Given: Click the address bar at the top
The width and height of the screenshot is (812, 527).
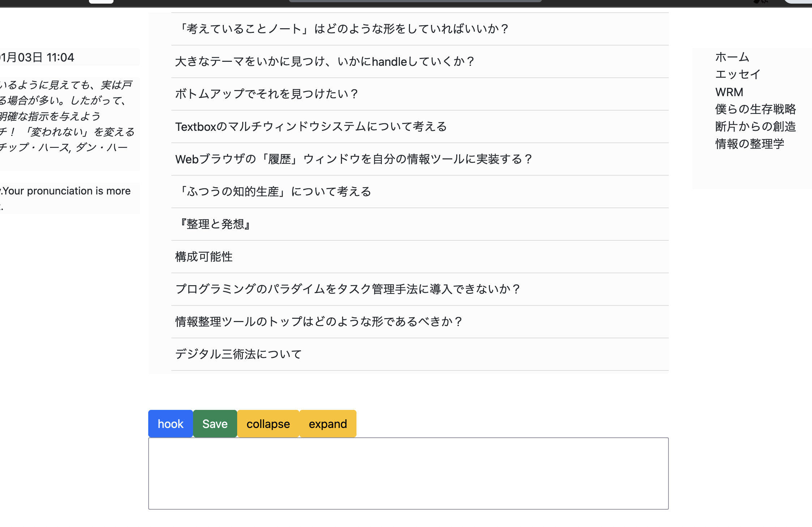Looking at the screenshot, I should pyautogui.click(x=416, y=2).
